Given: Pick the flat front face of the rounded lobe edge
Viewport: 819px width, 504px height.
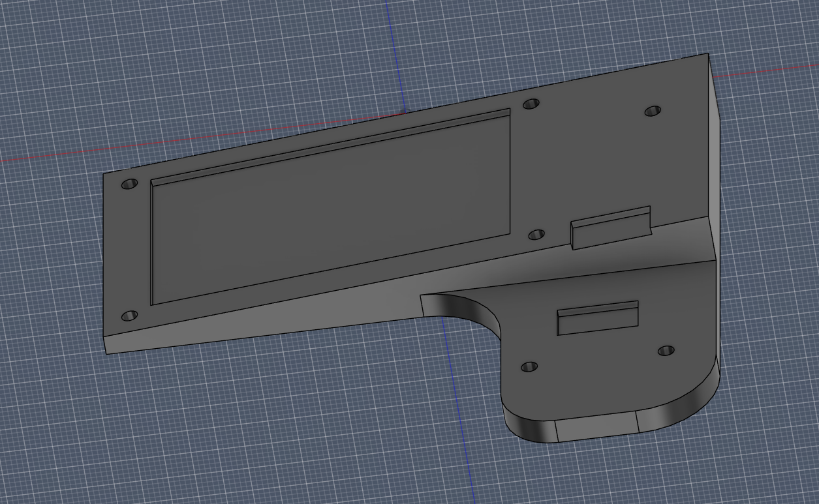Looking at the screenshot, I should 596,427.
